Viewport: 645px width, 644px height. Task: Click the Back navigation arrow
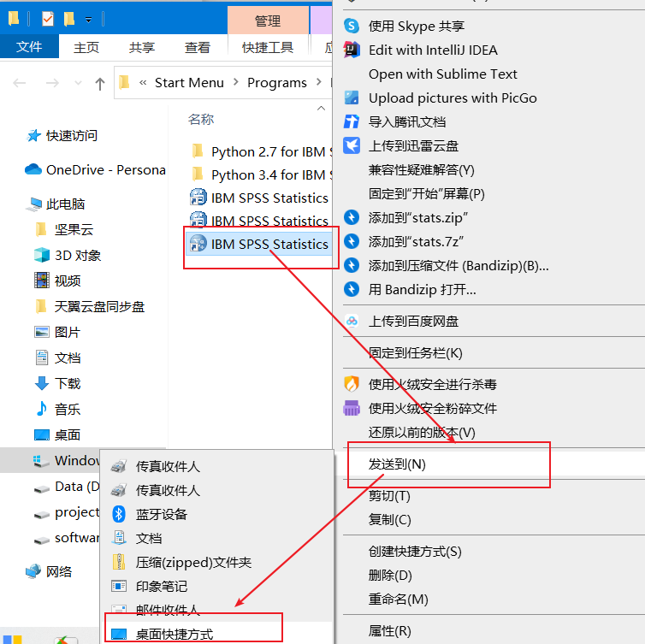pos(20,83)
